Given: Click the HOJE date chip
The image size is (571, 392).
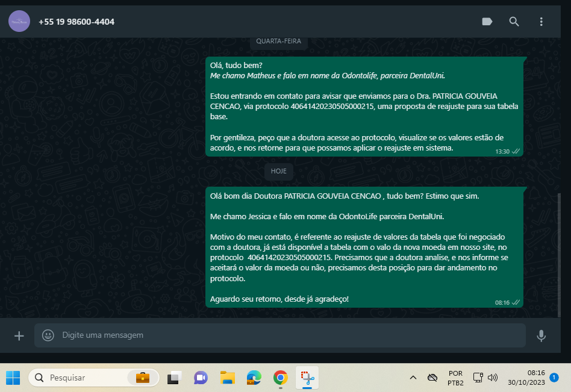Looking at the screenshot, I should coord(279,171).
